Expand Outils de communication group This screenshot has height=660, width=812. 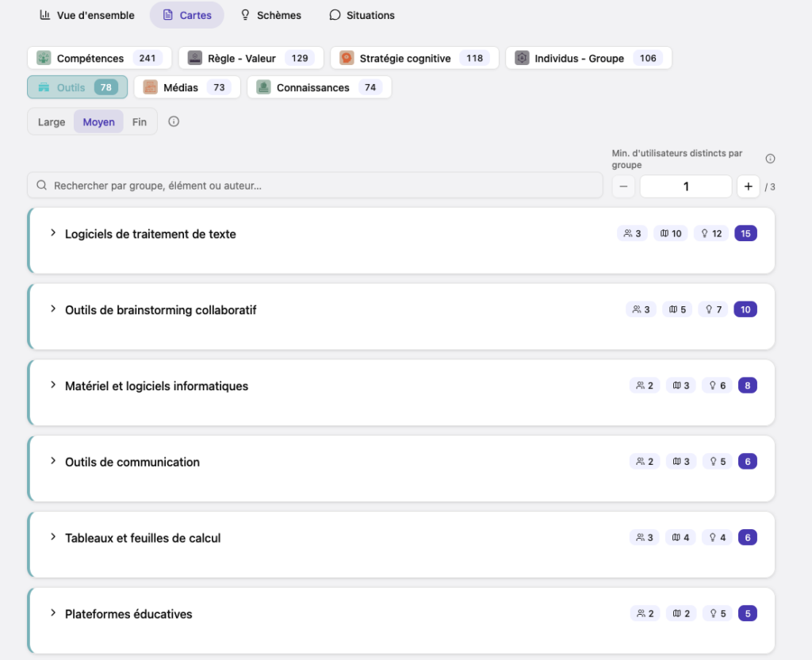coord(53,461)
